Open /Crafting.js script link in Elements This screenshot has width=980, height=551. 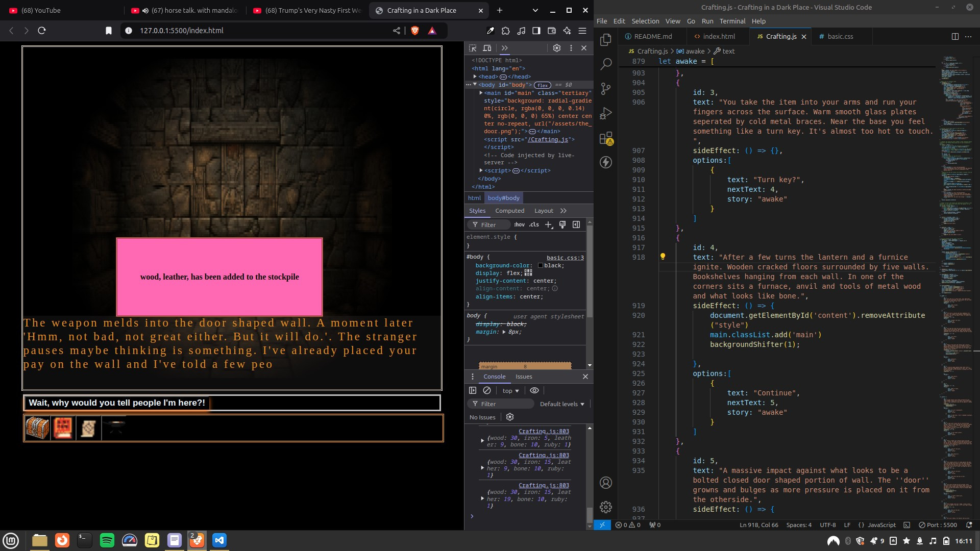(548, 139)
